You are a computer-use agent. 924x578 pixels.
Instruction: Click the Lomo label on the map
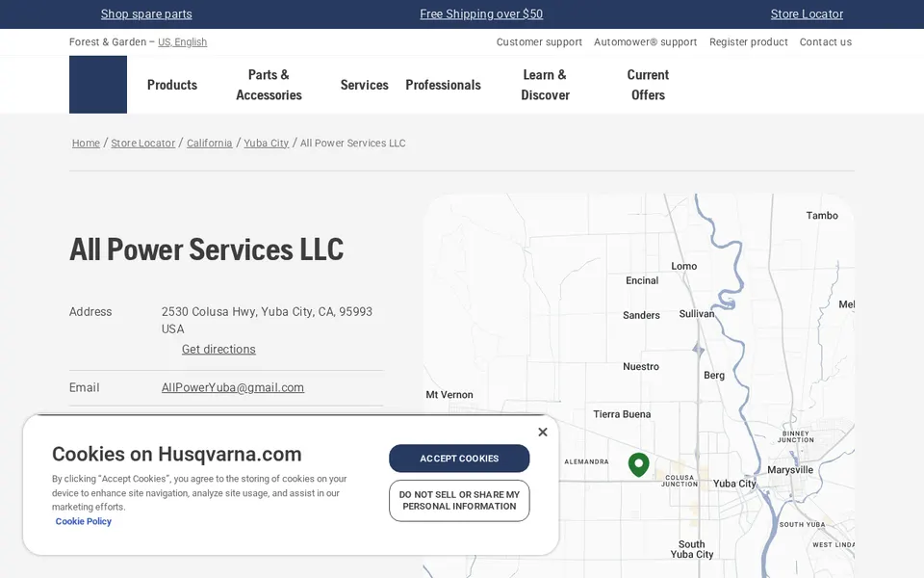[683, 266]
